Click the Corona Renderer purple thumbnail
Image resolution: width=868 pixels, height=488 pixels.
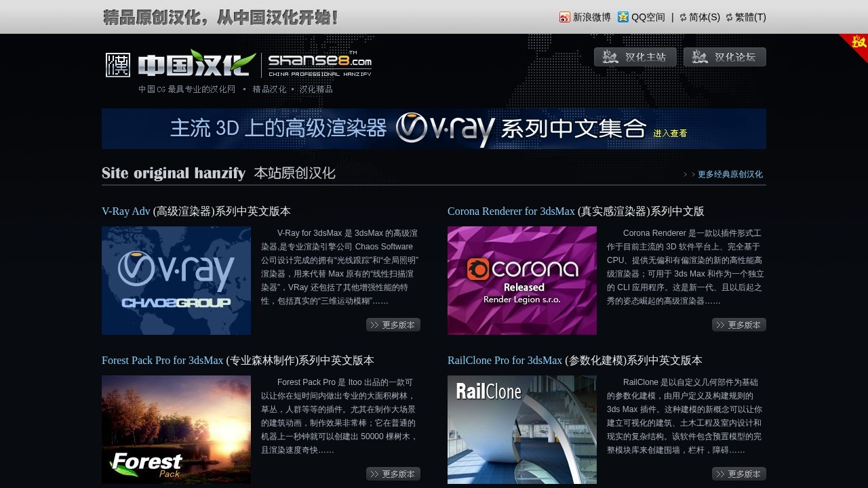(x=521, y=280)
